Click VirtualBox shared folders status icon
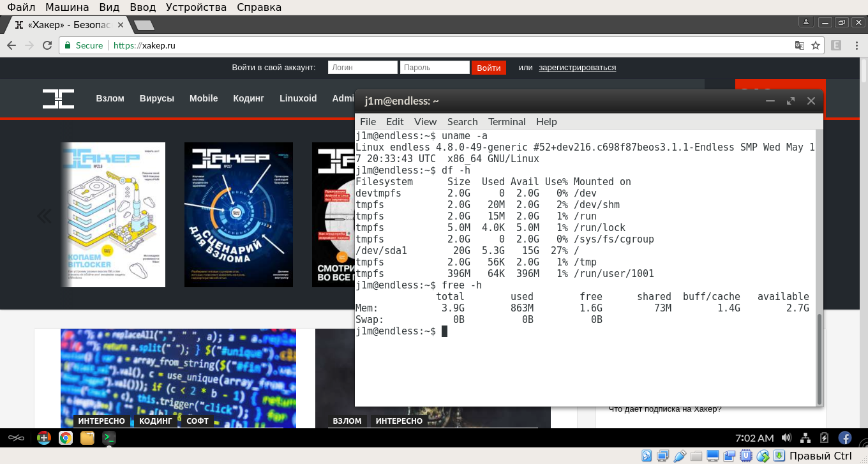Viewport: 868px width, 464px height. pos(696,456)
